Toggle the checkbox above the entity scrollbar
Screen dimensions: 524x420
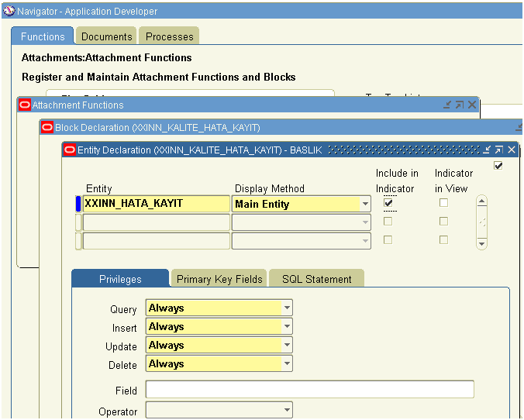[x=498, y=166]
